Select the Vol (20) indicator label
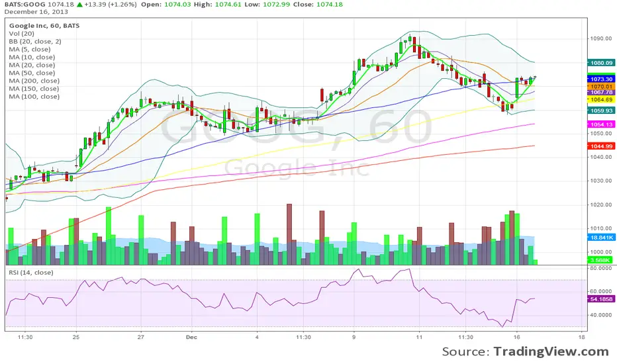 click(x=22, y=34)
